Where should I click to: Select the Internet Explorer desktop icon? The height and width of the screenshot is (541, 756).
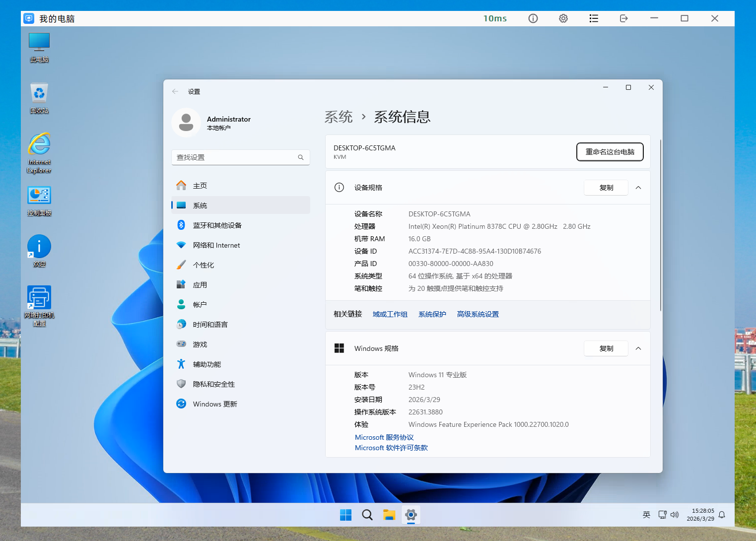click(39, 153)
